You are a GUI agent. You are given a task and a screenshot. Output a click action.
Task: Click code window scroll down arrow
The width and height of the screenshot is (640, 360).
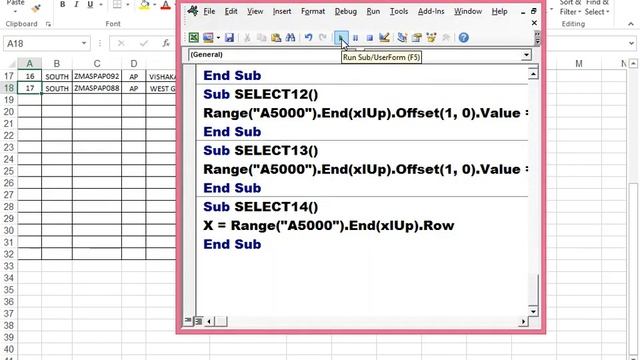tap(533, 311)
